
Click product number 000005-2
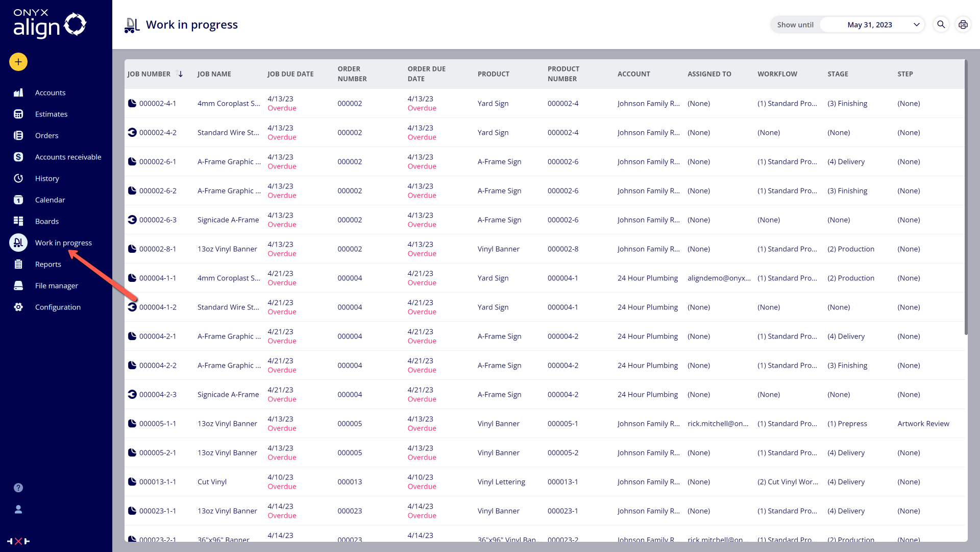(562, 452)
